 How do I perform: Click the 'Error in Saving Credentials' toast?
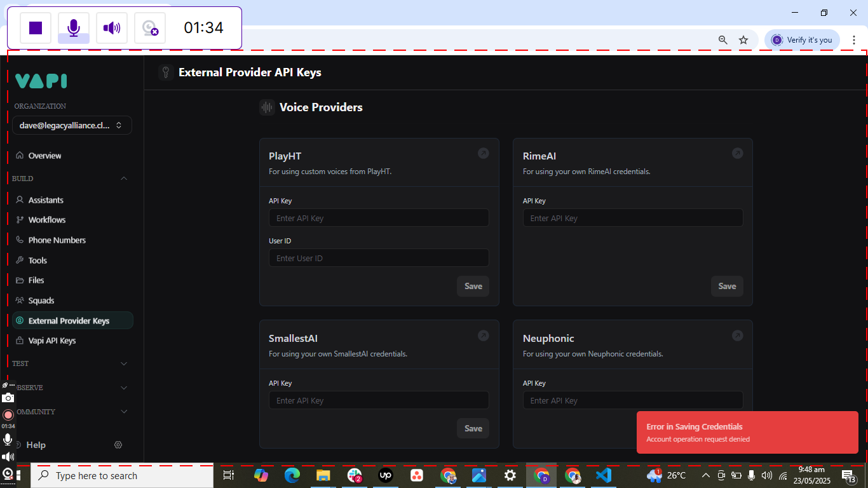747,432
